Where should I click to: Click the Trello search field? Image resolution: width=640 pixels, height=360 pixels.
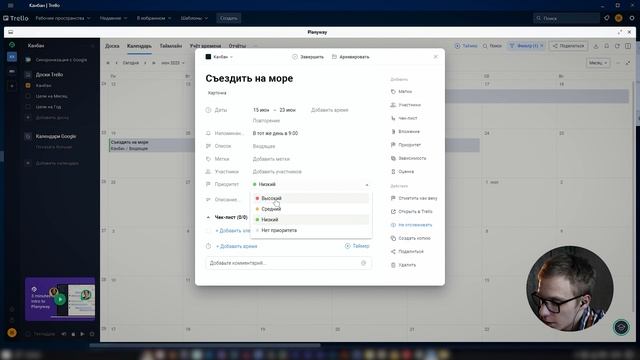coord(567,18)
